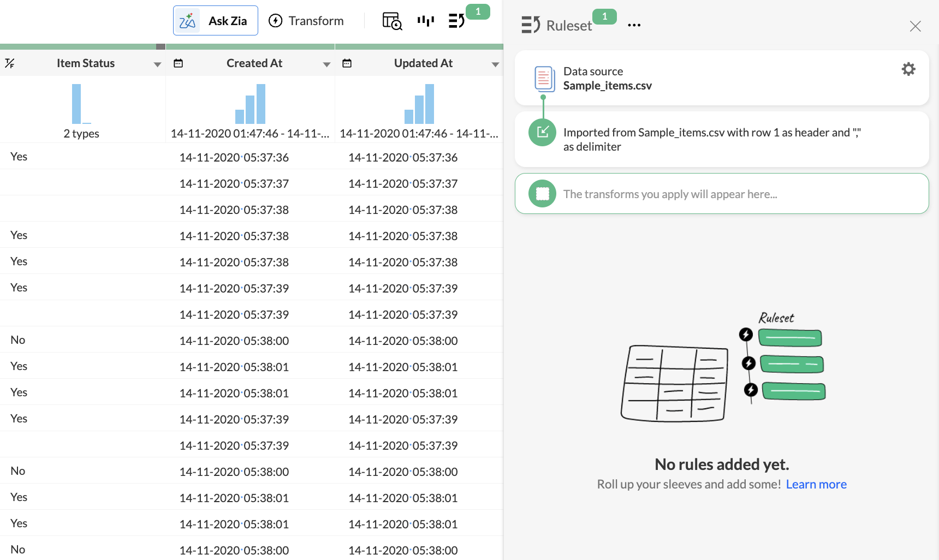
Task: Click the Updated At date type icon
Action: click(347, 63)
